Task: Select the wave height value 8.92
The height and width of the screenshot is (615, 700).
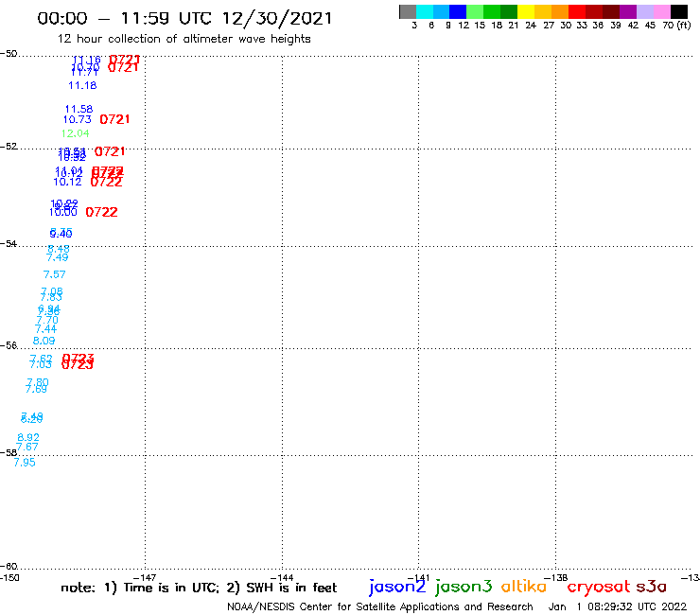Action: click(28, 437)
